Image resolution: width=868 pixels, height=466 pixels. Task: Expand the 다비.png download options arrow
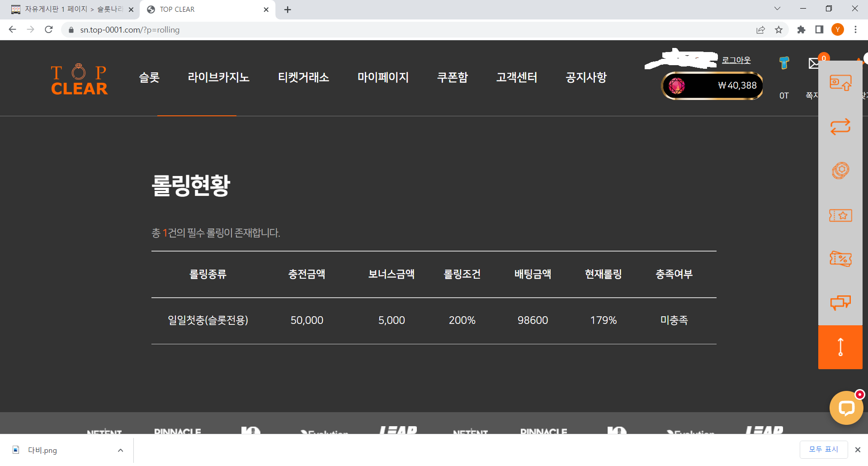pos(120,450)
